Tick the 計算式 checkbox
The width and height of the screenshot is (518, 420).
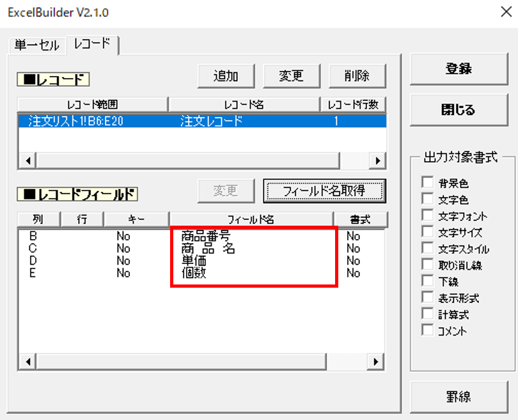pyautogui.click(x=427, y=314)
